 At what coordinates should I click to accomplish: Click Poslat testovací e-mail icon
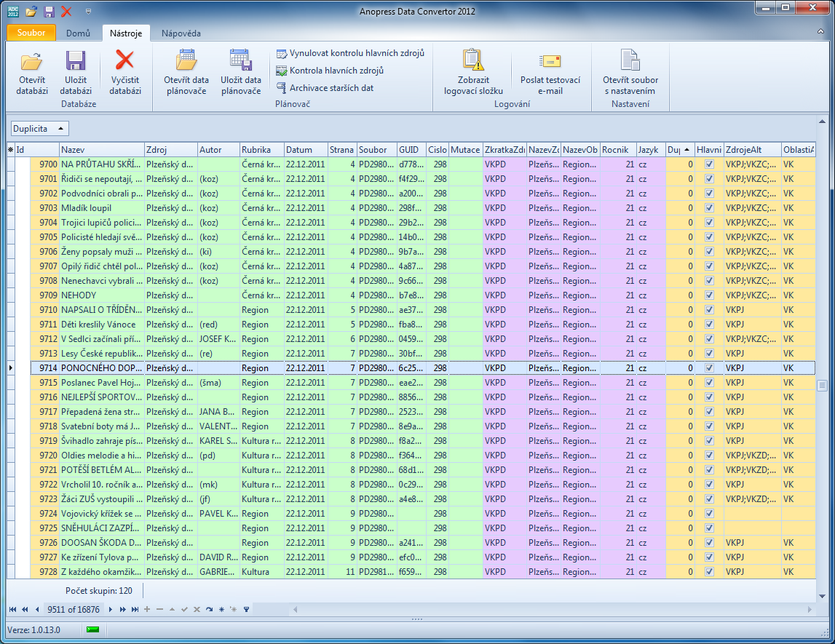550,61
